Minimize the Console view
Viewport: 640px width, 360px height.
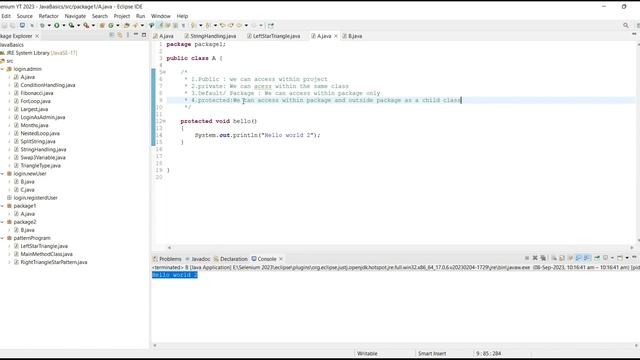(x=634, y=257)
